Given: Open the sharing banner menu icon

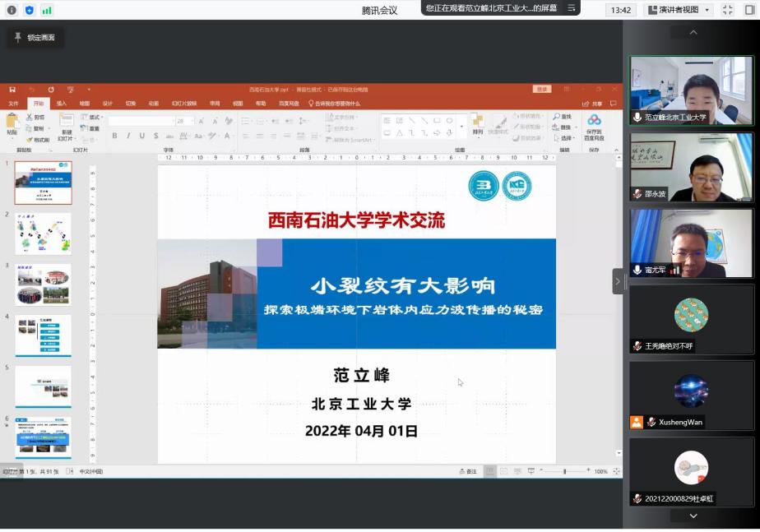Looking at the screenshot, I should [x=572, y=7].
